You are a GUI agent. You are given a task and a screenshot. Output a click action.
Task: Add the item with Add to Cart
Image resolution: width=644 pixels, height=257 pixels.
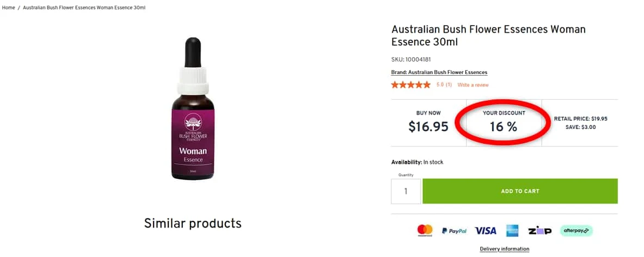click(x=520, y=191)
